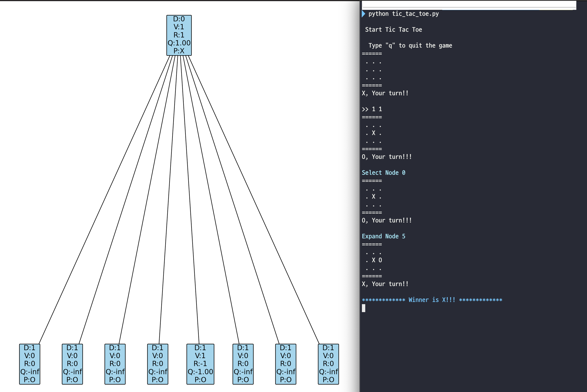Image resolution: width=587 pixels, height=392 pixels.
Task: Select the root tree node with P:X
Action: pyautogui.click(x=179, y=35)
